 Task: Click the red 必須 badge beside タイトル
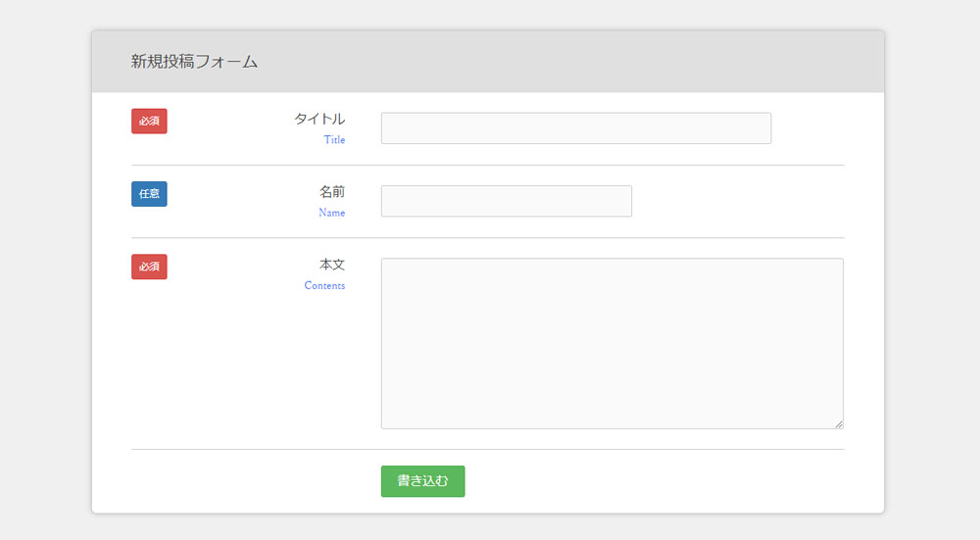coord(149,122)
